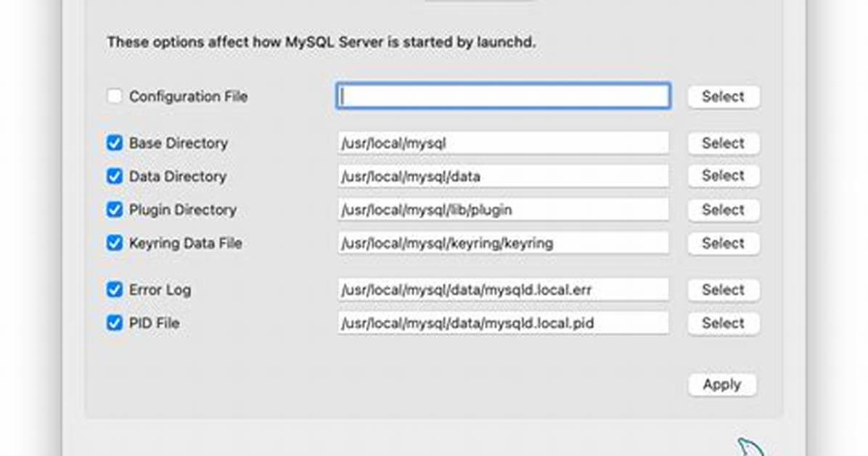Uncheck the Data Directory checkbox
Screen dimensions: 868x456
(x=115, y=176)
